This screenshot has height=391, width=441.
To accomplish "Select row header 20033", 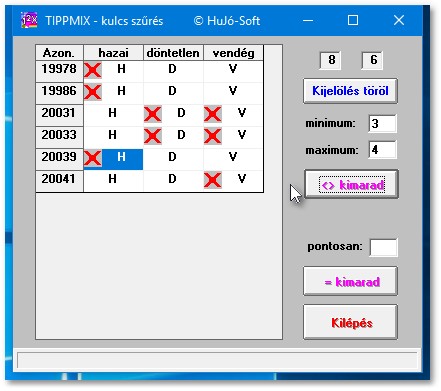I will click(59, 137).
